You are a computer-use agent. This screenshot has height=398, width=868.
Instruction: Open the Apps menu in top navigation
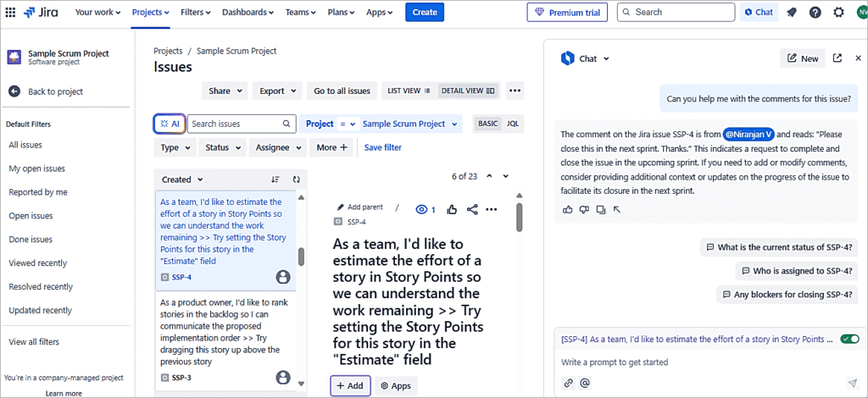(379, 12)
